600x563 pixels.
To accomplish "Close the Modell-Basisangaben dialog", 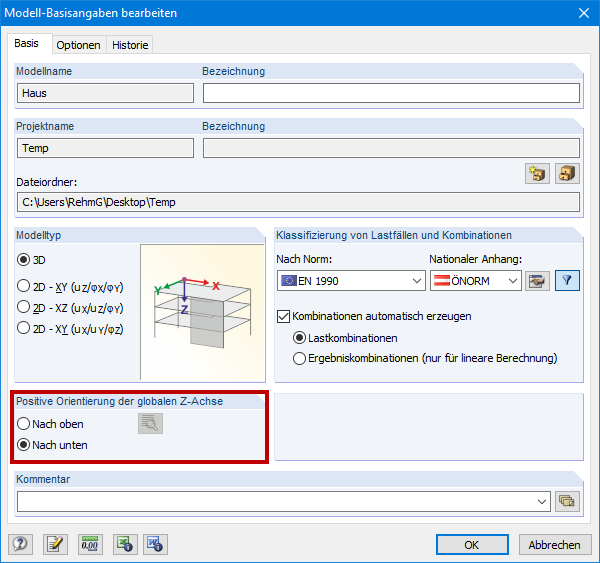I will [x=584, y=13].
